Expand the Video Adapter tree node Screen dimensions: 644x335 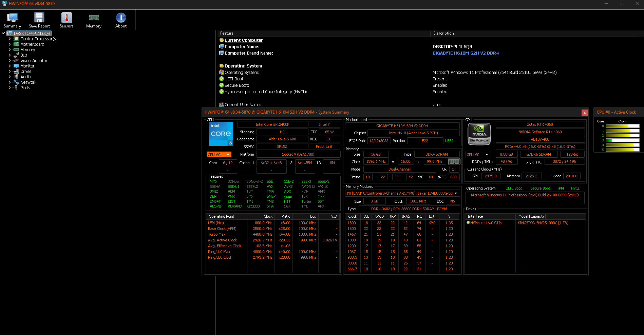[x=10, y=61]
